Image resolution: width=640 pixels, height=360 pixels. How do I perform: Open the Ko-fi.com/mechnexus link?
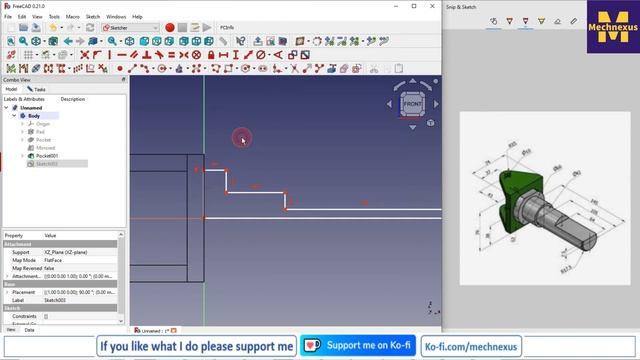pyautogui.click(x=471, y=347)
